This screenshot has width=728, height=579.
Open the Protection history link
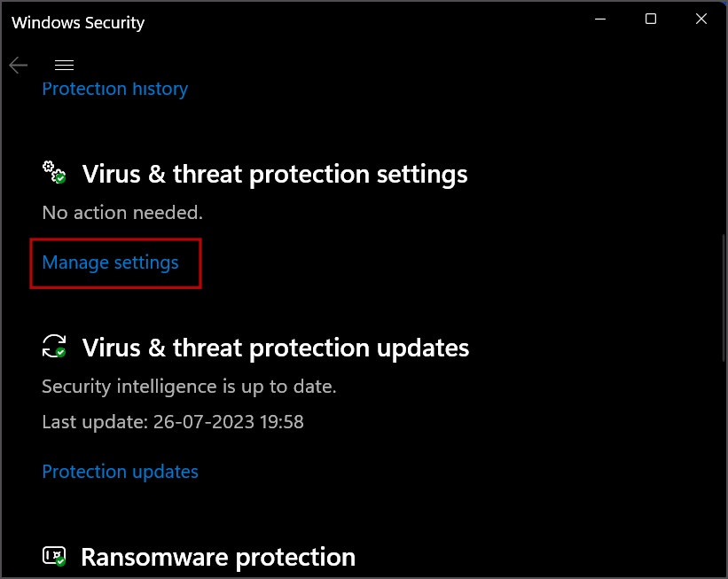[x=115, y=88]
